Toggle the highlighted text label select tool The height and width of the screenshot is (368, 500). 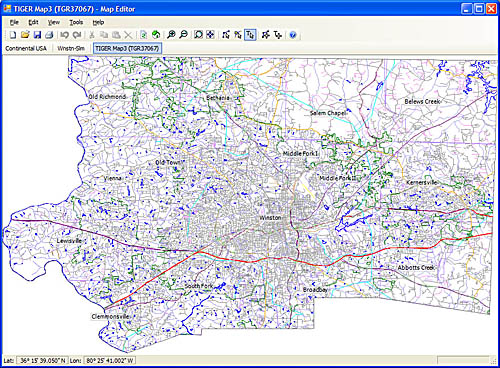250,35
